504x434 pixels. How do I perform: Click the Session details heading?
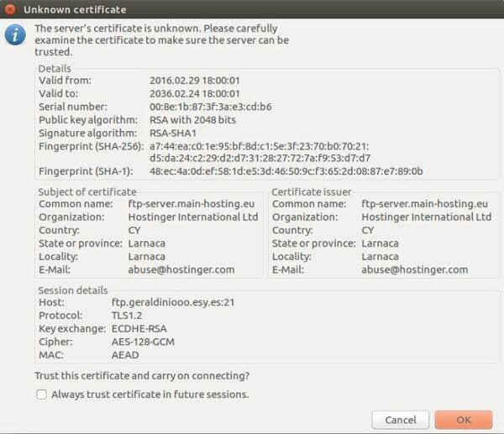click(72, 290)
